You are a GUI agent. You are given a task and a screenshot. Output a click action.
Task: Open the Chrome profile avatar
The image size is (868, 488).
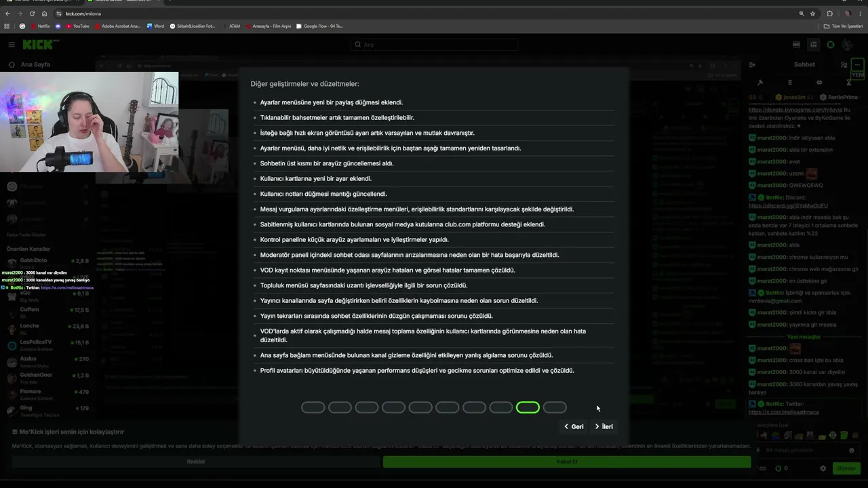(847, 14)
